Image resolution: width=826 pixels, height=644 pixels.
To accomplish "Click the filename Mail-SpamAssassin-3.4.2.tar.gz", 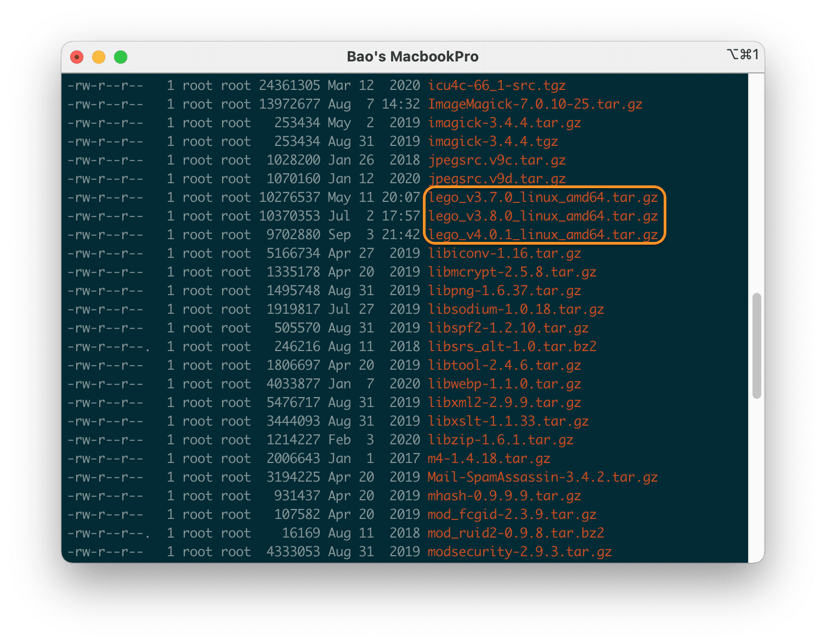I will coord(542,478).
